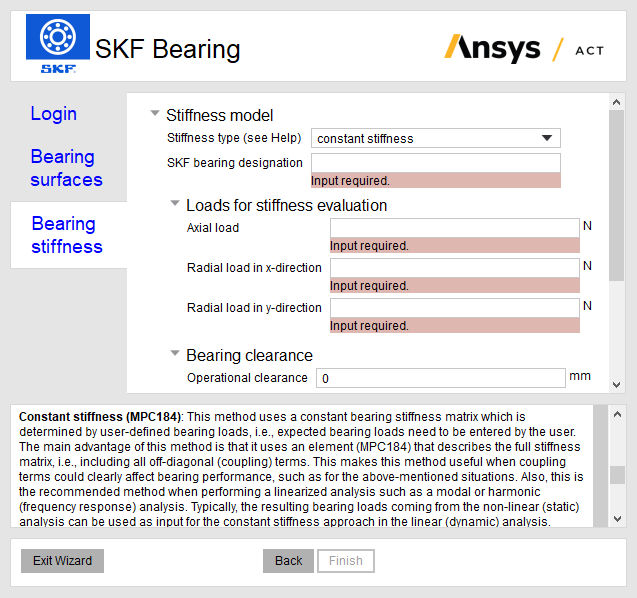Image resolution: width=637 pixels, height=598 pixels.
Task: Open the Login step
Action: [54, 114]
